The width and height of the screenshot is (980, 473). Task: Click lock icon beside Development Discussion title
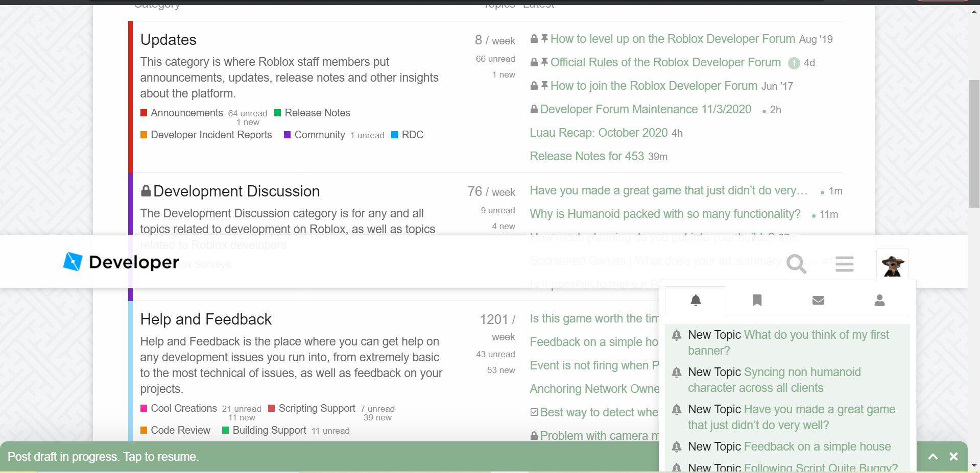coord(146,191)
